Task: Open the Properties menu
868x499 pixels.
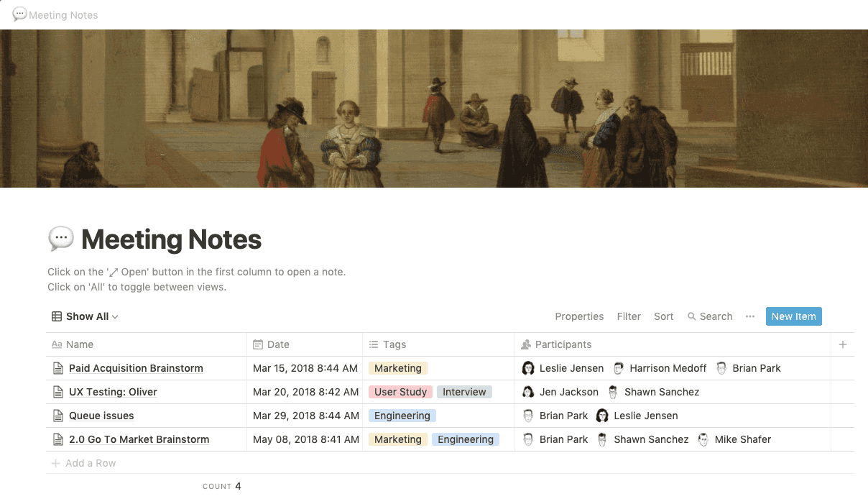Action: (579, 316)
